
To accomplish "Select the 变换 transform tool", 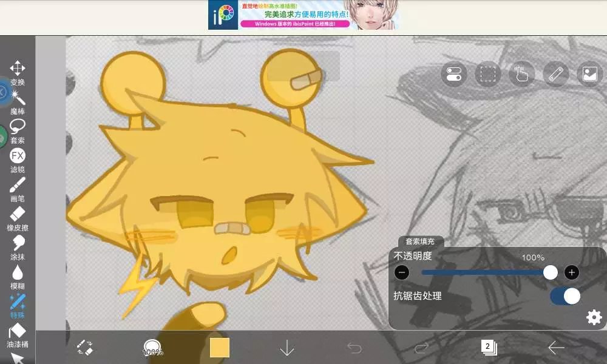I will click(x=18, y=73).
